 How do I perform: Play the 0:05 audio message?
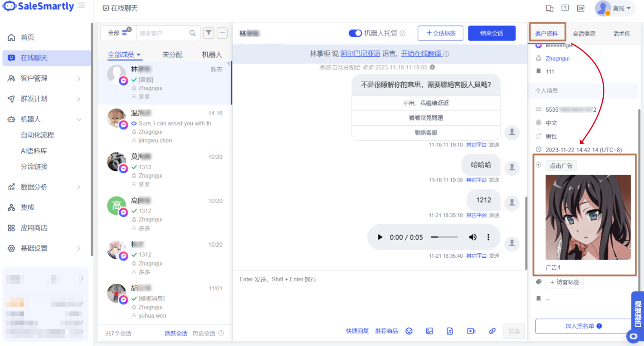[x=380, y=237]
